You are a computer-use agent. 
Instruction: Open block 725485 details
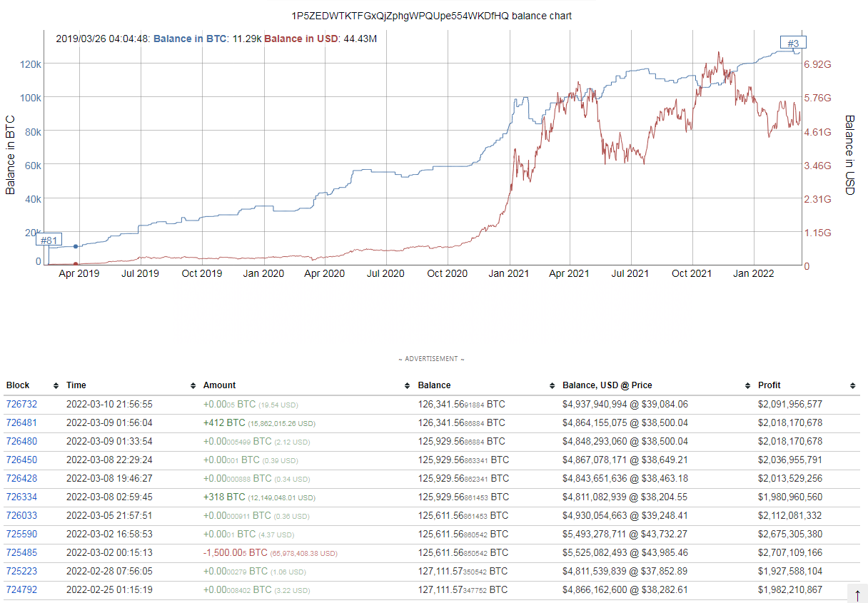coord(21,552)
